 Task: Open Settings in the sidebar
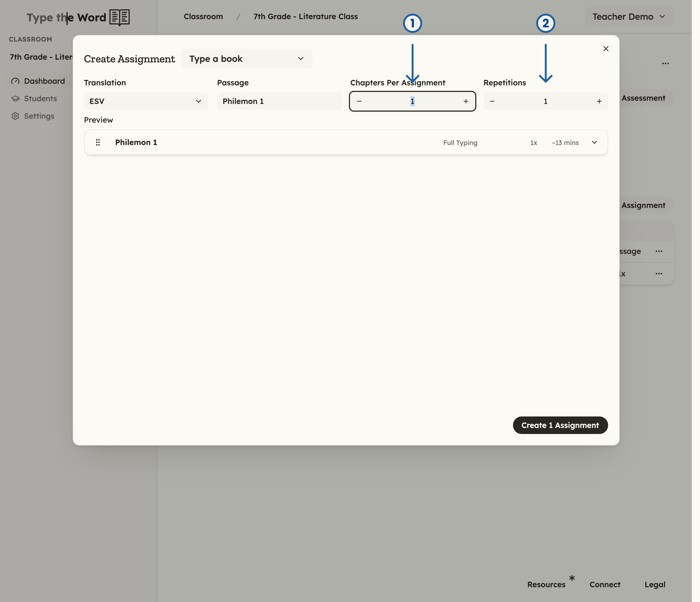point(40,116)
